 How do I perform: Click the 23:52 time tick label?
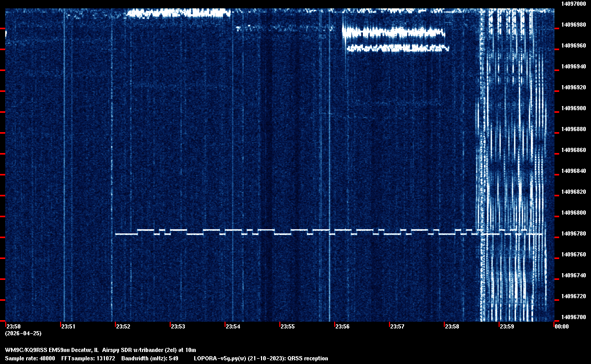[123, 326]
